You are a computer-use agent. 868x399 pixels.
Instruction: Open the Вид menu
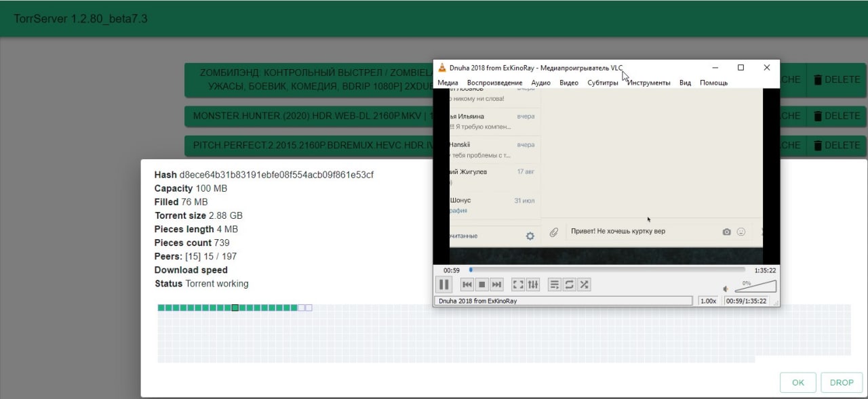pyautogui.click(x=685, y=83)
